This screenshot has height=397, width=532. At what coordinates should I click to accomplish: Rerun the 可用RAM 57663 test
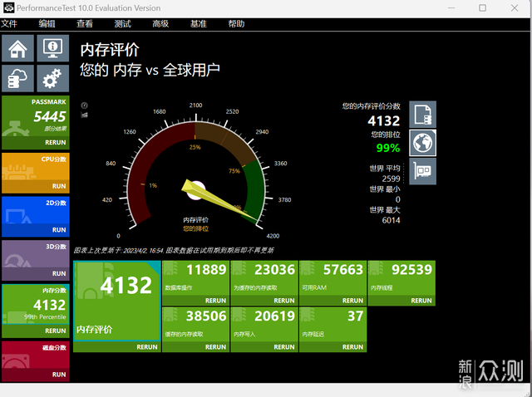352,301
